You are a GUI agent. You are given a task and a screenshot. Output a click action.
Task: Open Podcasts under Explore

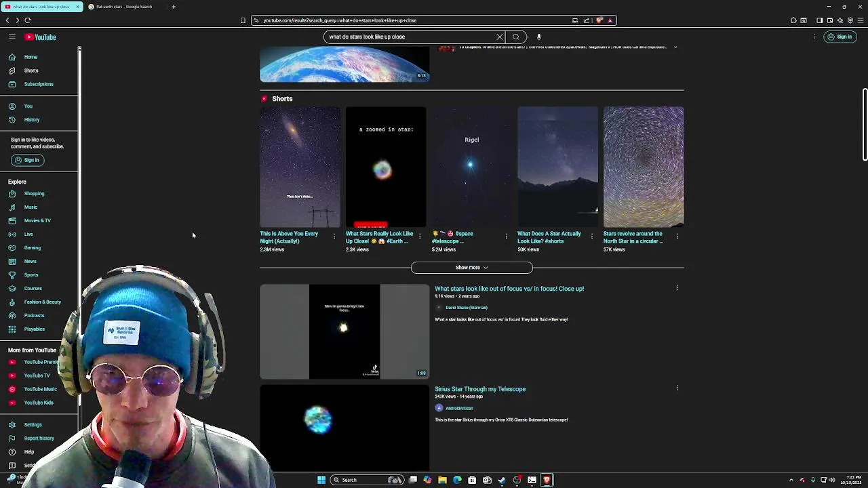click(34, 316)
